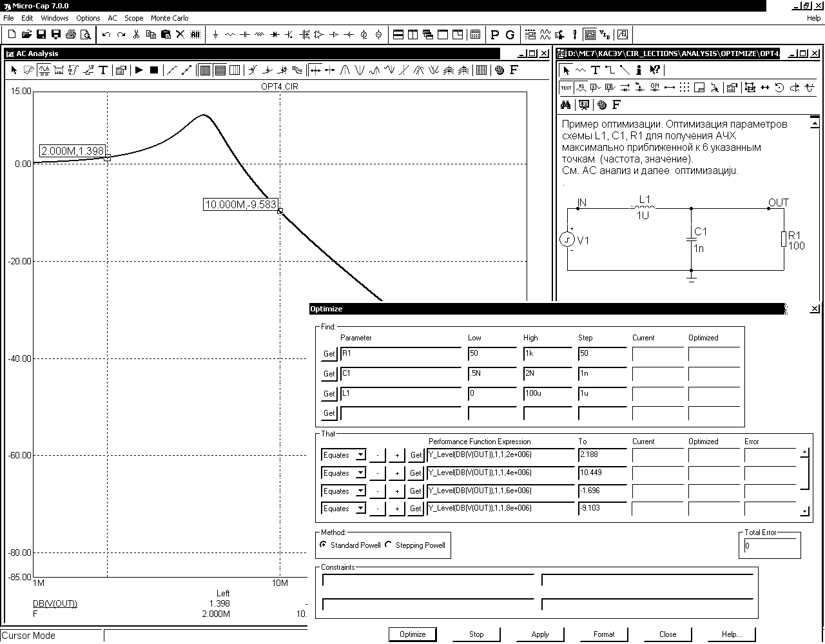Click the Optimize button
Screen dimensions: 825x644
pos(412,634)
